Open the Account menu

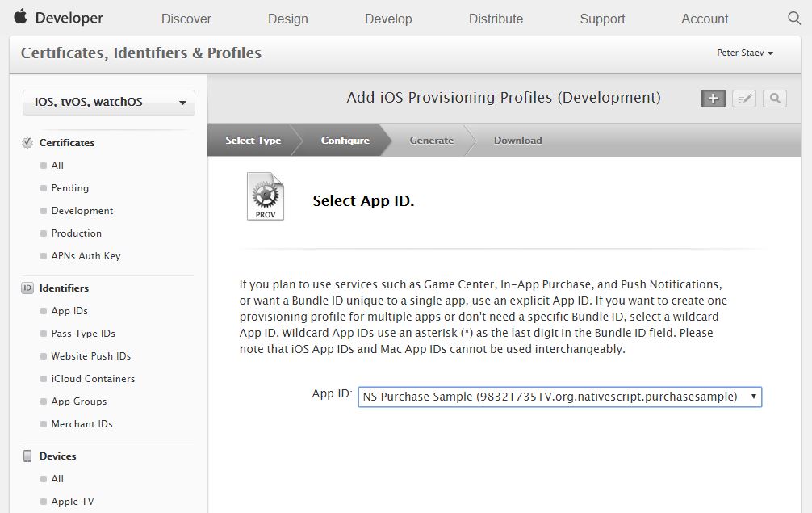click(x=705, y=19)
